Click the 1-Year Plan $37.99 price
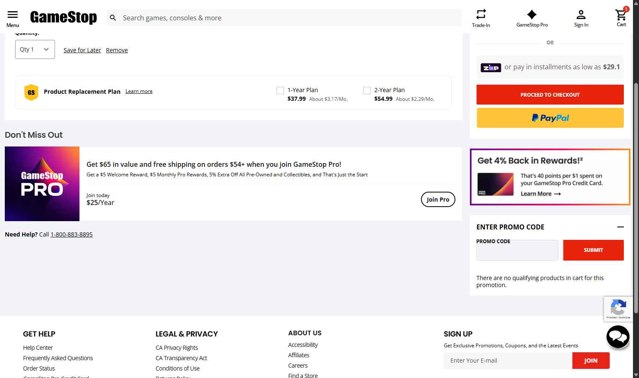This screenshot has width=639, height=378. (x=296, y=99)
